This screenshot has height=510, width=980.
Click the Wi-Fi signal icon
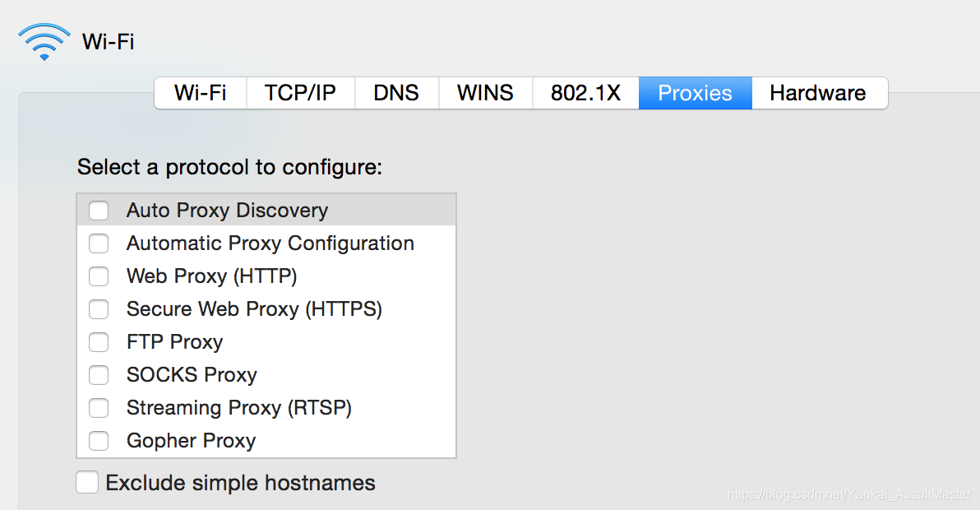click(x=44, y=42)
